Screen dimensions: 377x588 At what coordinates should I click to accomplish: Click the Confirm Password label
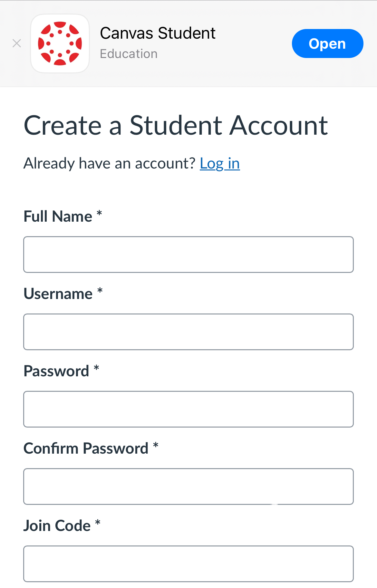(85, 448)
